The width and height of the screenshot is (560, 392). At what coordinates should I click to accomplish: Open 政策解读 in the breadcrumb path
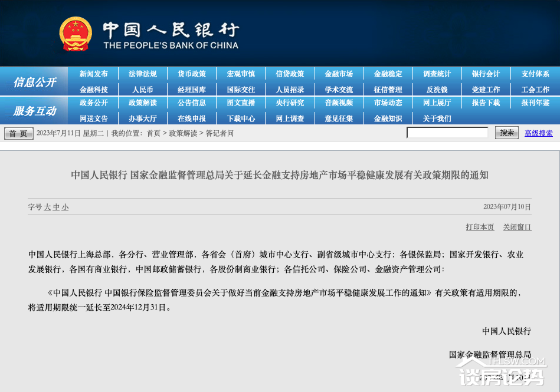(183, 133)
